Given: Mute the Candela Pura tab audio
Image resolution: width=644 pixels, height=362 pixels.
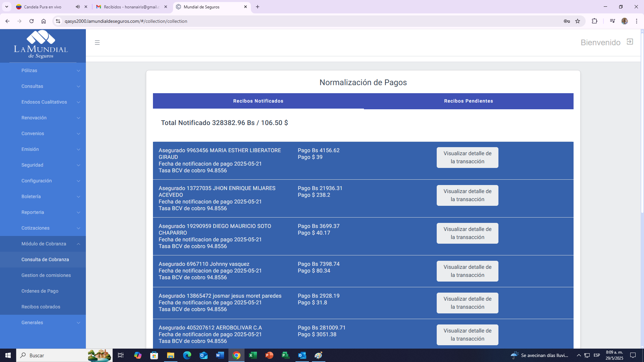Looking at the screenshot, I should (78, 7).
